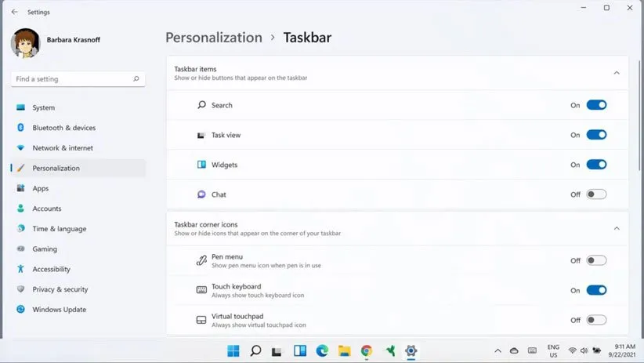Image resolution: width=644 pixels, height=363 pixels.
Task: Go to Windows Update in sidebar
Action: point(59,310)
